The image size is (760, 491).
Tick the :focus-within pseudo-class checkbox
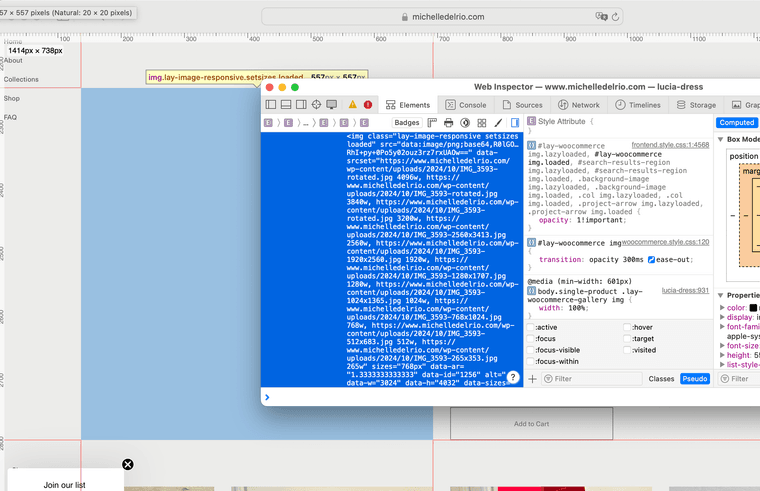click(531, 361)
